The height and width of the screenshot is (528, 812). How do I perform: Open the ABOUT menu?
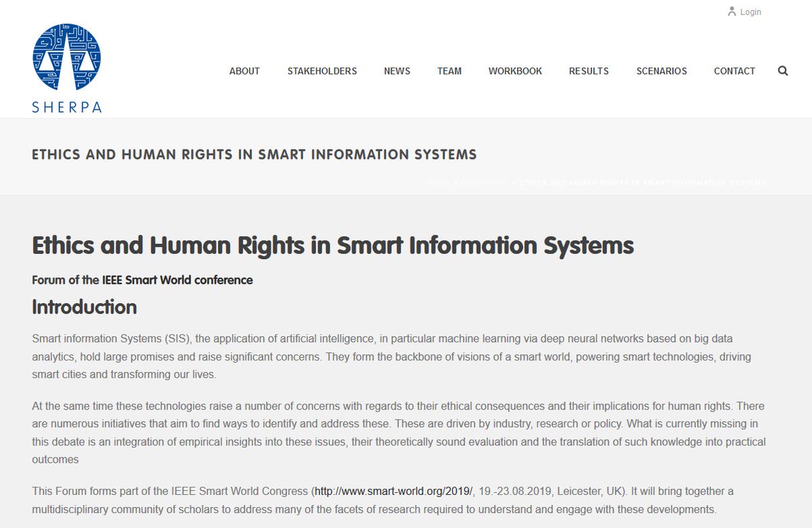(244, 71)
